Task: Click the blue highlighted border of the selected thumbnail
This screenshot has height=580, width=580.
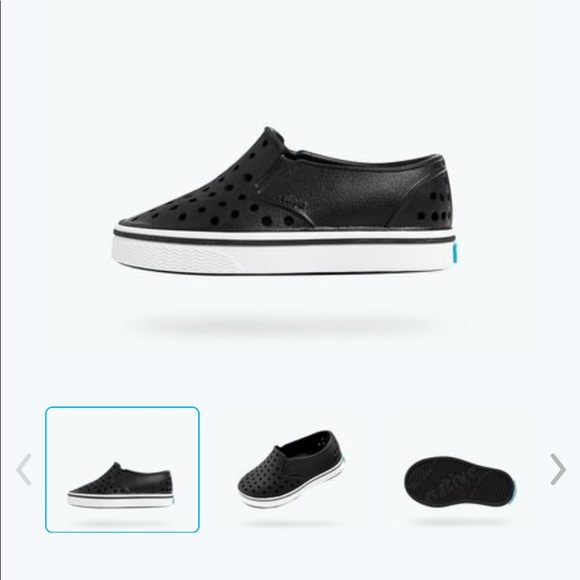Action: (122, 408)
